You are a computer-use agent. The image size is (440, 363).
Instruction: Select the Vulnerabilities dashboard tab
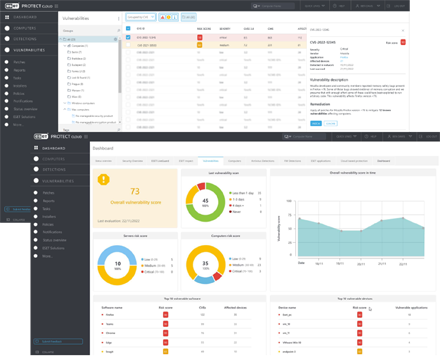[211, 161]
